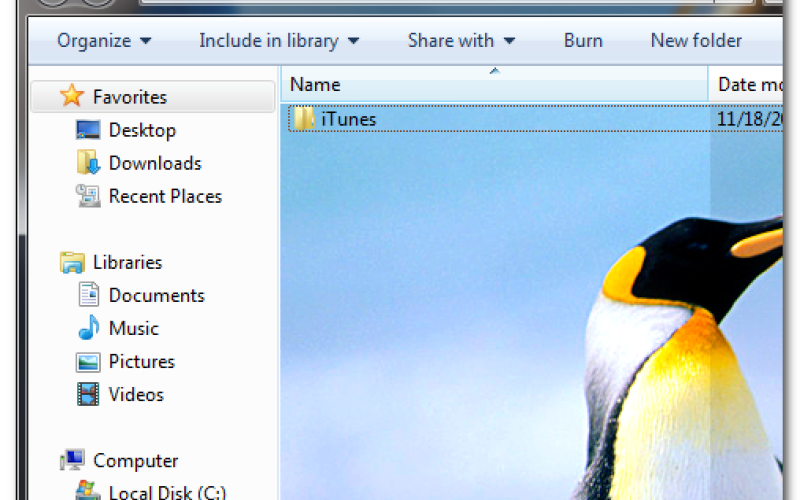Screen dimensions: 800x500
Task: Open Local Disk (C:) drive
Action: pyautogui.click(x=166, y=491)
